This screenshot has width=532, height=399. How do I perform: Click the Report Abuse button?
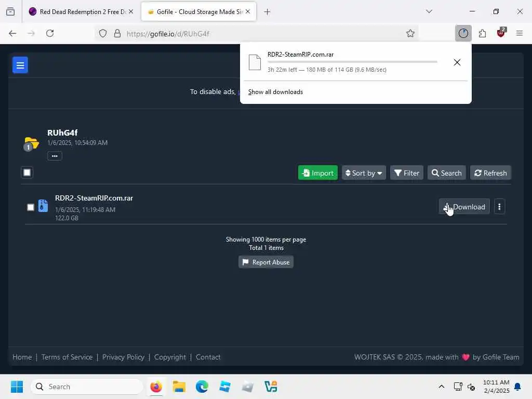pos(266,262)
